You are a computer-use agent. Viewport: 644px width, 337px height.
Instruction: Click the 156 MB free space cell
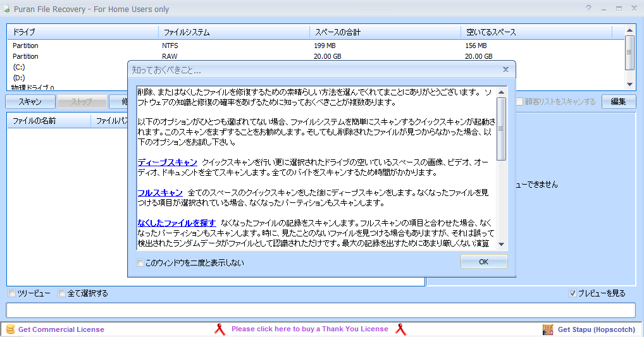(x=476, y=46)
